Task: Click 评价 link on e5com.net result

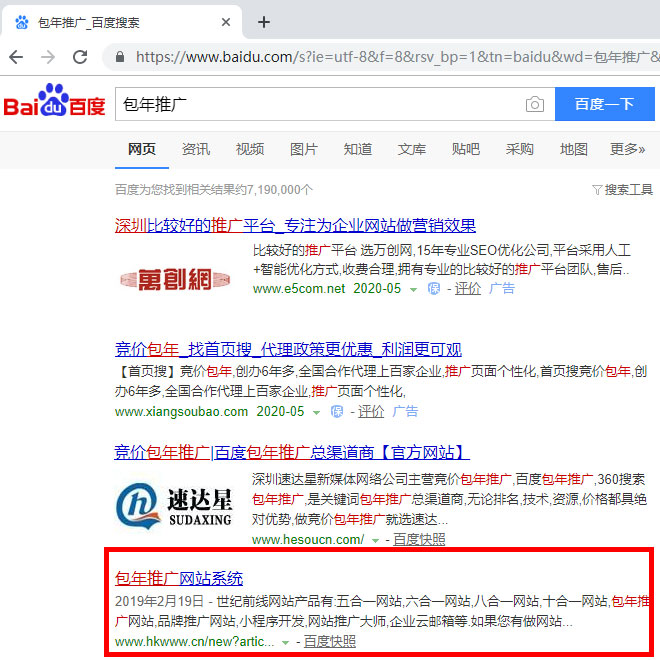Action: 468,289
